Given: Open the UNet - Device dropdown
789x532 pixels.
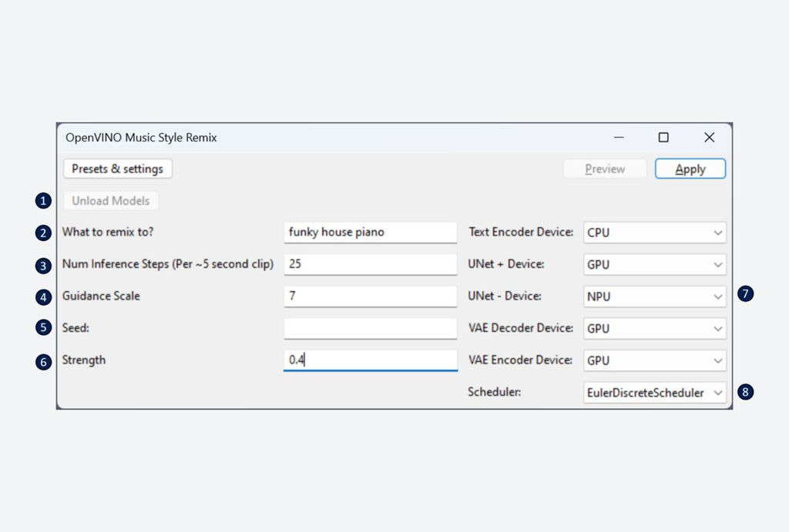Looking at the screenshot, I should pyautogui.click(x=655, y=296).
